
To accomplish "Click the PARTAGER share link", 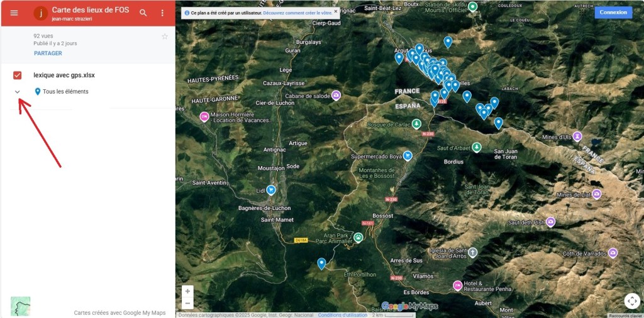I will [x=48, y=53].
